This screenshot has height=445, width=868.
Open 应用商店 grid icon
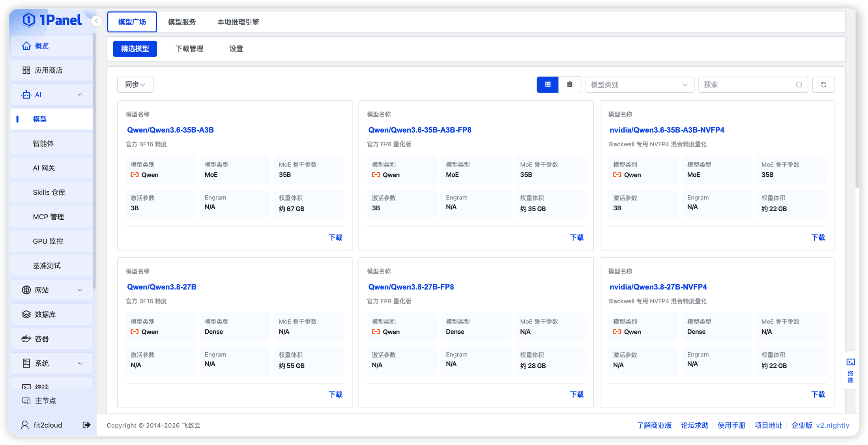pyautogui.click(x=26, y=70)
